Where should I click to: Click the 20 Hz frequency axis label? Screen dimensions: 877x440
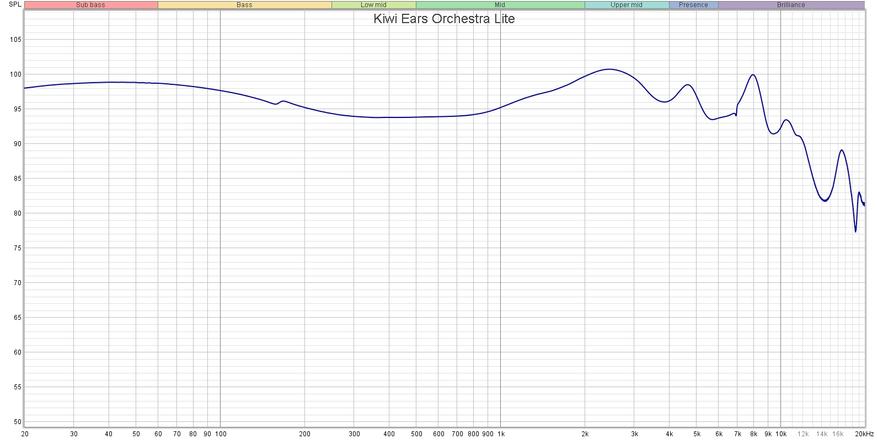(25, 434)
